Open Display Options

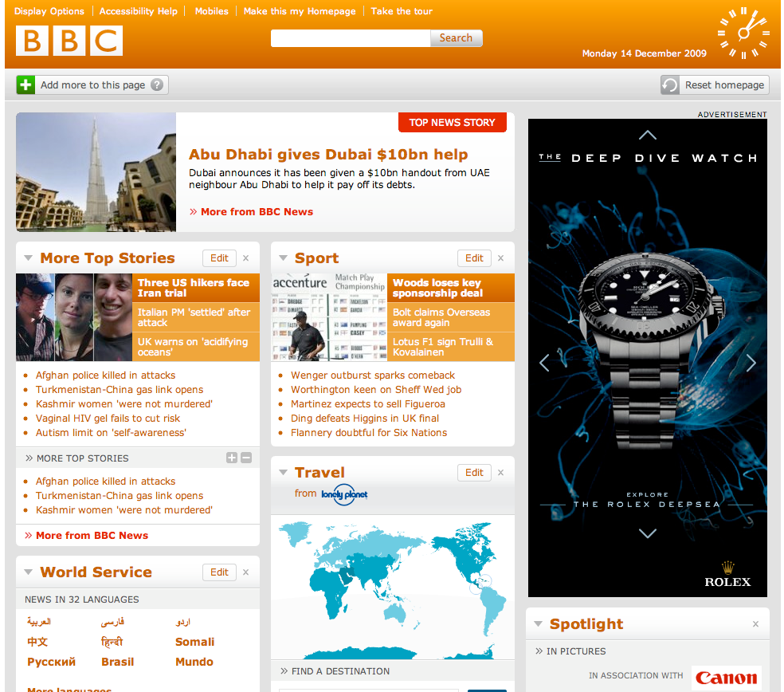[49, 11]
